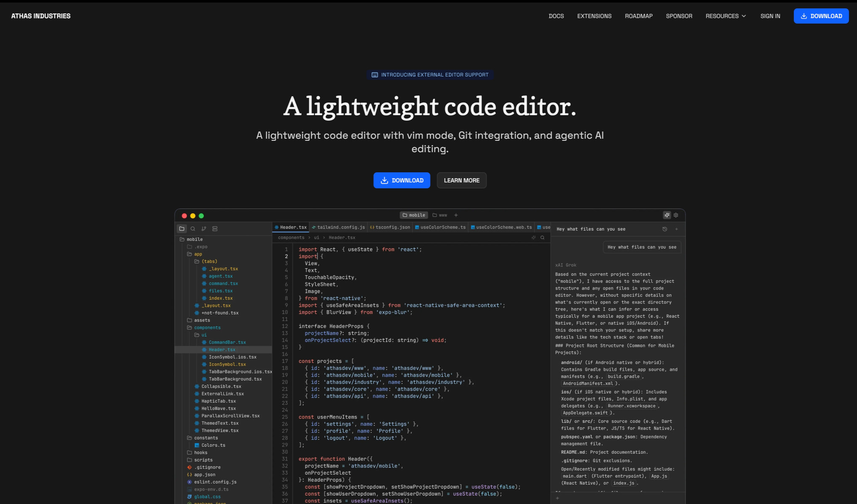The image size is (857, 504).
Task: Open the EXTENSIONS link
Action: pyautogui.click(x=594, y=16)
